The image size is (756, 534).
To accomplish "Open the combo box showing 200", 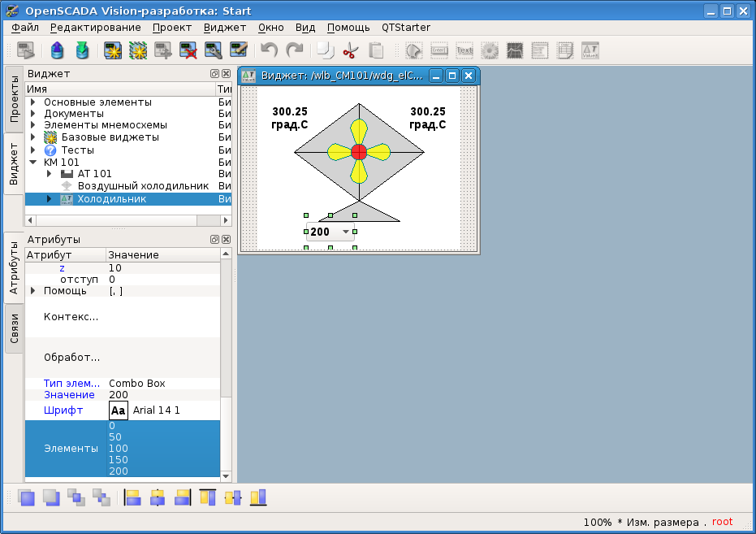I will pos(346,232).
